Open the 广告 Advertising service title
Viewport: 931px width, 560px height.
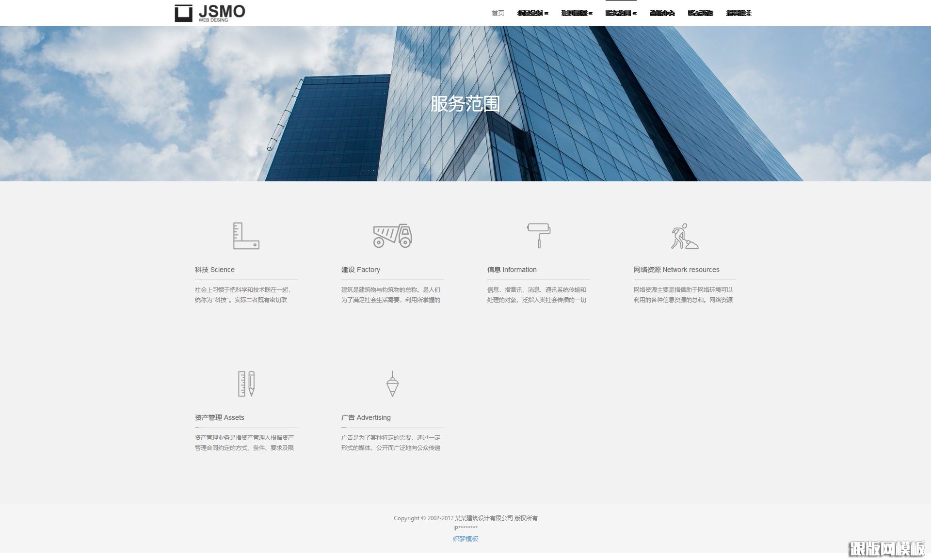point(366,417)
